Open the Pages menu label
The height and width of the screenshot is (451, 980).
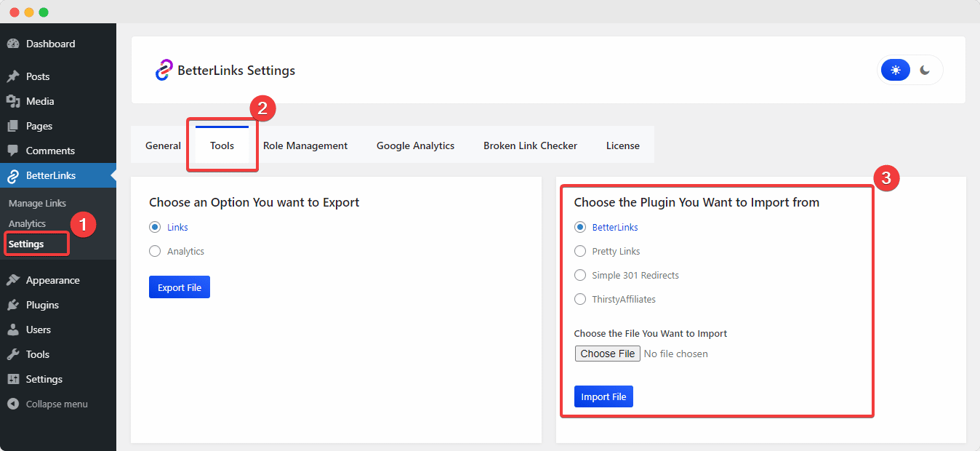click(39, 126)
